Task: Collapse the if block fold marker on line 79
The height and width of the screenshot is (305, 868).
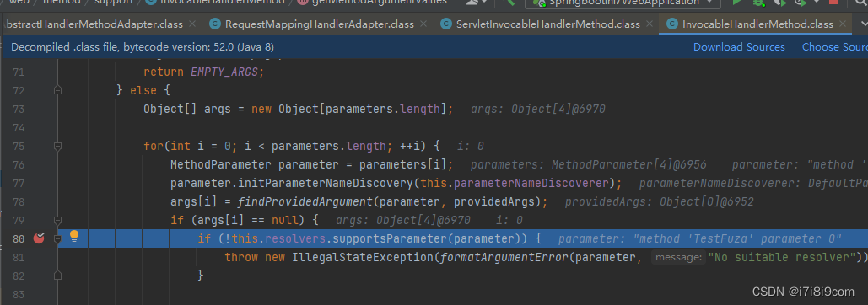Action: click(x=57, y=221)
